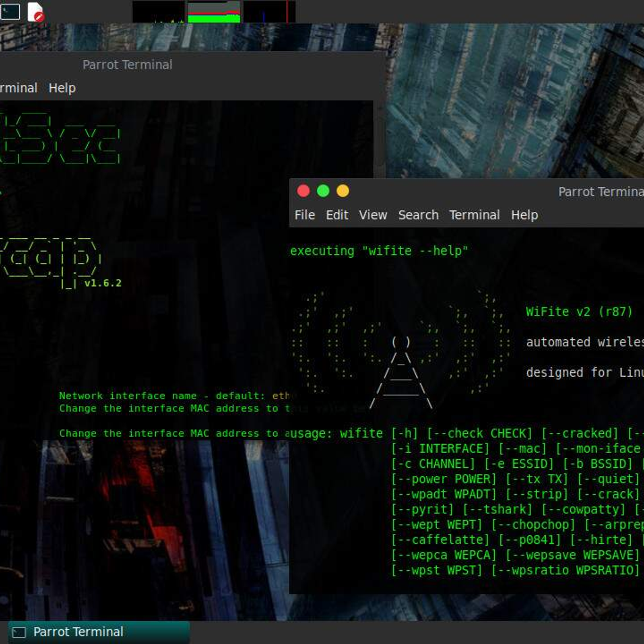
Task: Open Terminal menu in the background terminal window
Action: point(19,88)
